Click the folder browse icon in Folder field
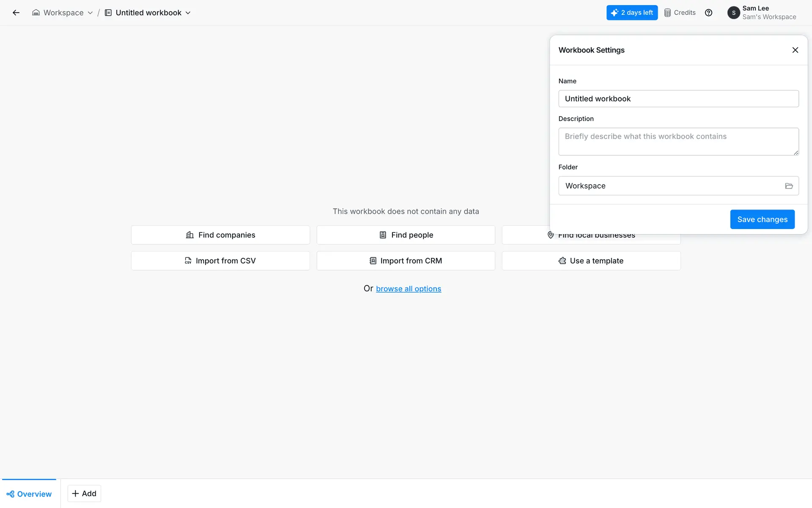The width and height of the screenshot is (812, 508). click(x=789, y=186)
